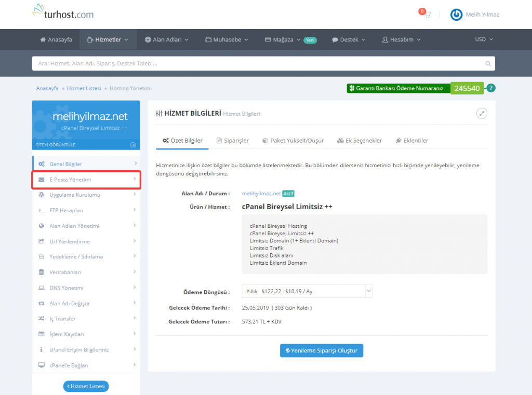
Task: Switch to the Siparişler tab
Action: point(233,141)
